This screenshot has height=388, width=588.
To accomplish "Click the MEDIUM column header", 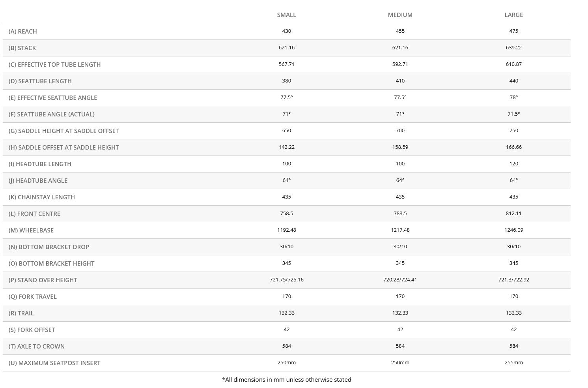I will 400,15.
